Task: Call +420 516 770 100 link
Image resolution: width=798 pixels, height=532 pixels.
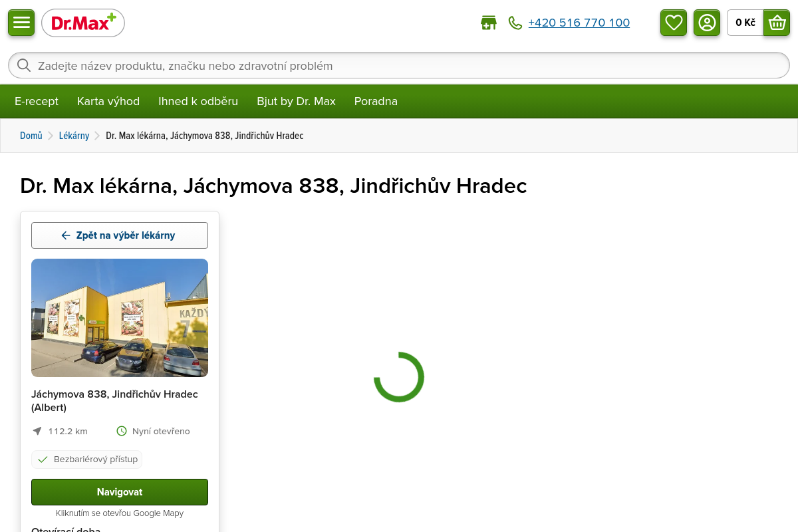Action: tap(579, 23)
